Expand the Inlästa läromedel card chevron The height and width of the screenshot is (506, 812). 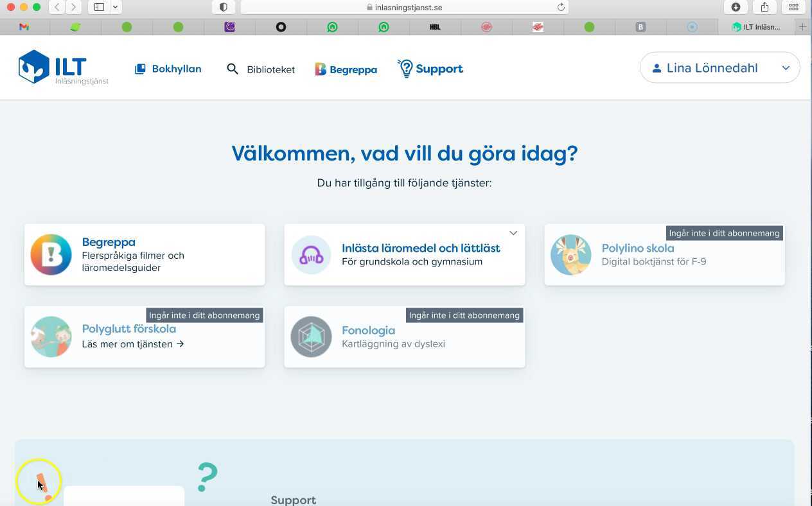click(513, 232)
